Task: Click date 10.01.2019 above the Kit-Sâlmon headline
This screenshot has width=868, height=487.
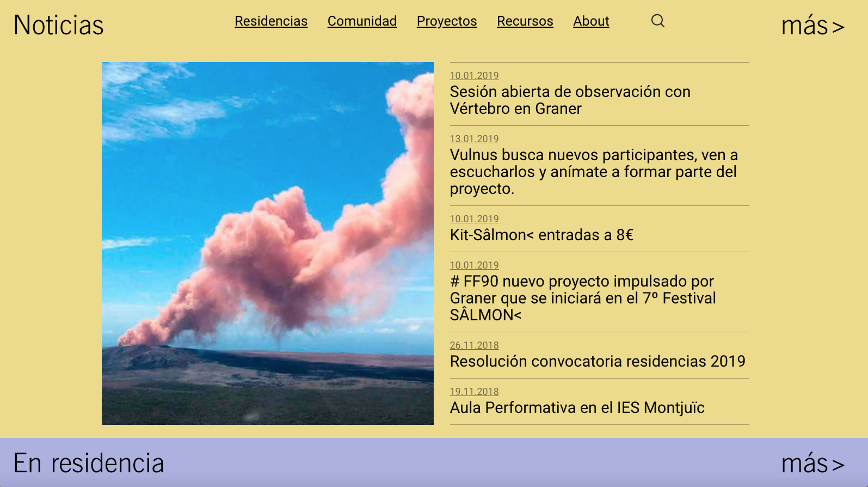Action: coord(474,219)
